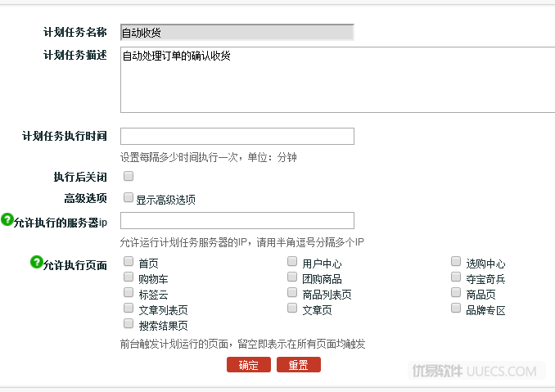555x392 pixels.
Task: Toggle the 夺宝奇兵 checkbox
Action: pyautogui.click(x=456, y=277)
